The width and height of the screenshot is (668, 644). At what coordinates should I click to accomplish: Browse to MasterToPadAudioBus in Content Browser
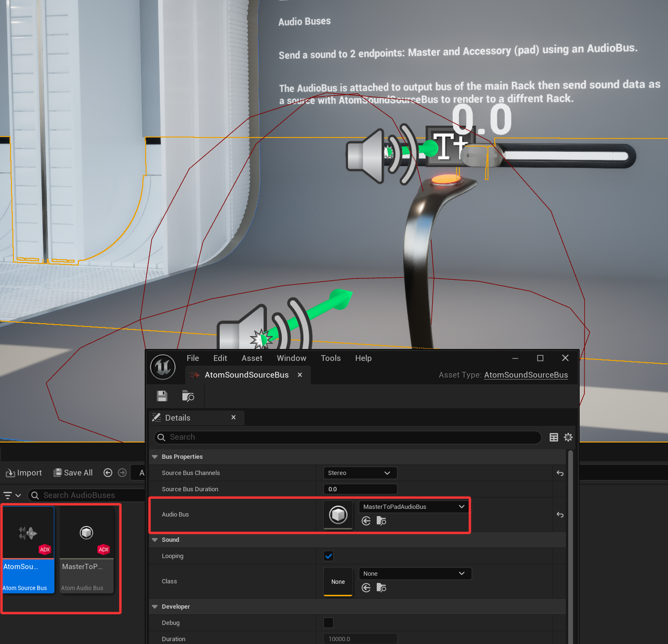click(381, 521)
